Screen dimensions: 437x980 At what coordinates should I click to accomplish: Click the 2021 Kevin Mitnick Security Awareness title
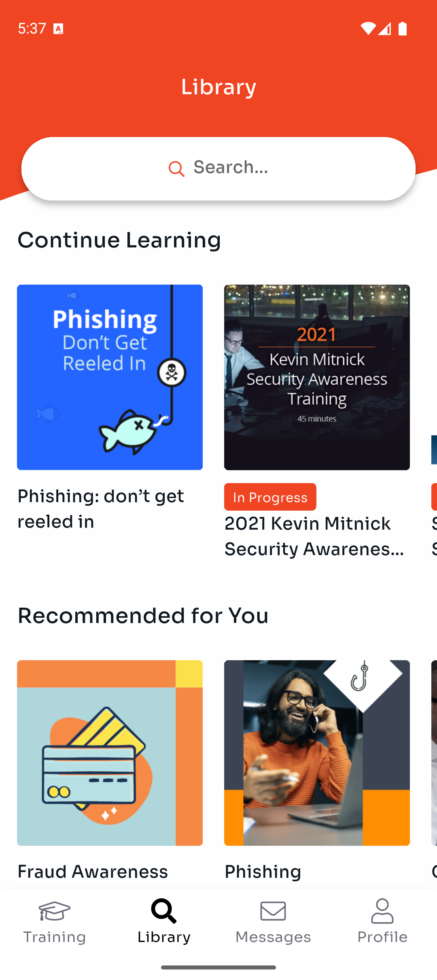tap(314, 536)
